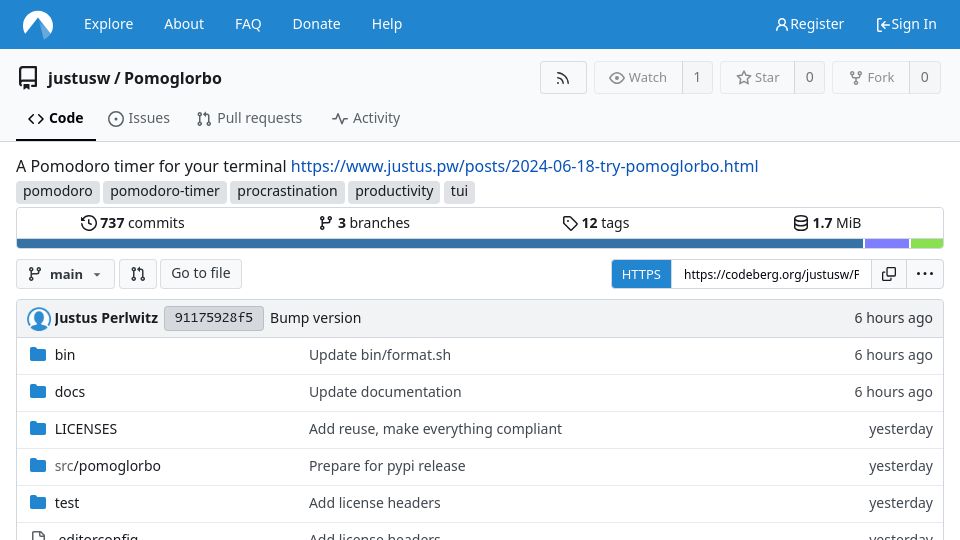
Task: Open the bin folder
Action: point(65,355)
